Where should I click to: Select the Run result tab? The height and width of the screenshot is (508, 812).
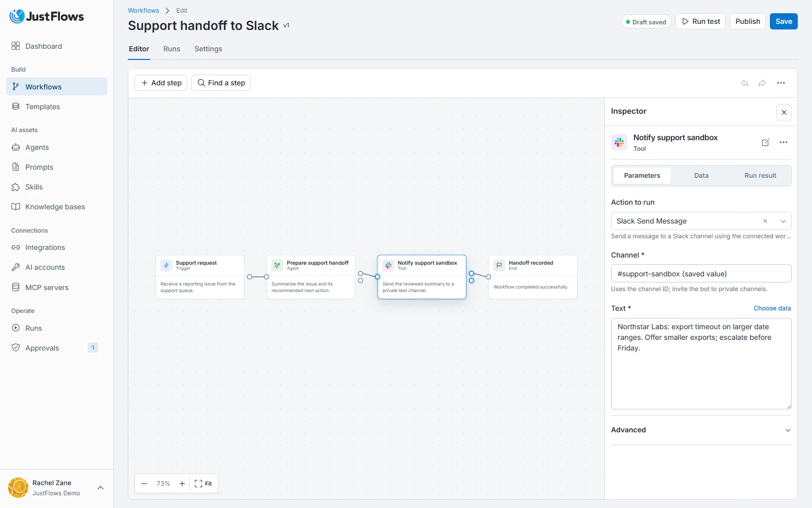click(760, 176)
